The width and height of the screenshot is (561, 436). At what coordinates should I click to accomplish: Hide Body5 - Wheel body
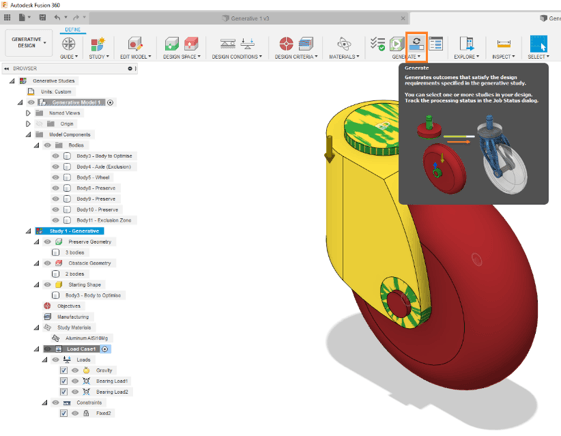pos(55,177)
